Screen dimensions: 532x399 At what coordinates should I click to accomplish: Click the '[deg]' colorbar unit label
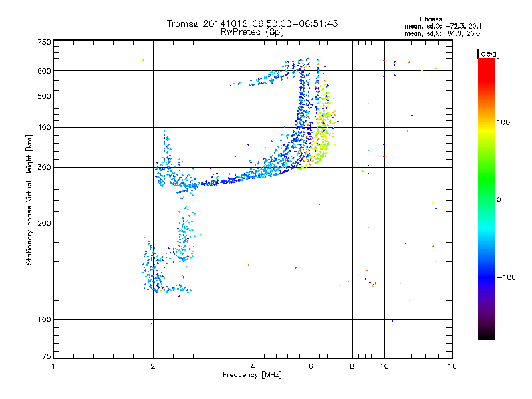click(488, 54)
